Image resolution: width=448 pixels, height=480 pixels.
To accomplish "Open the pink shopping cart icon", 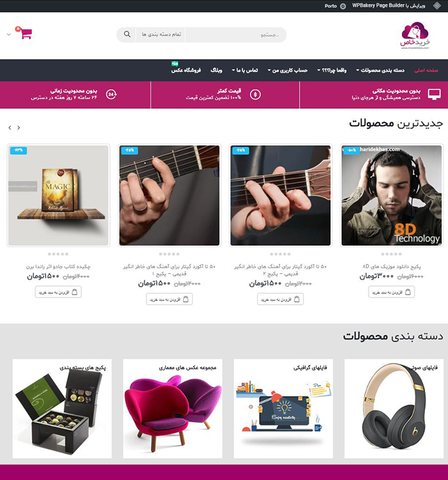I will click(x=26, y=33).
